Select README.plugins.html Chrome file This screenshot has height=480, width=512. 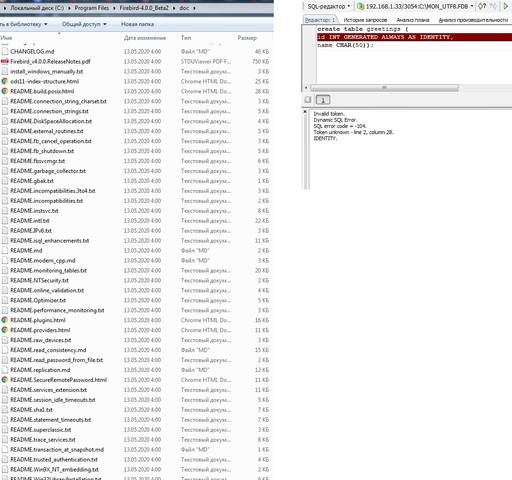38,320
